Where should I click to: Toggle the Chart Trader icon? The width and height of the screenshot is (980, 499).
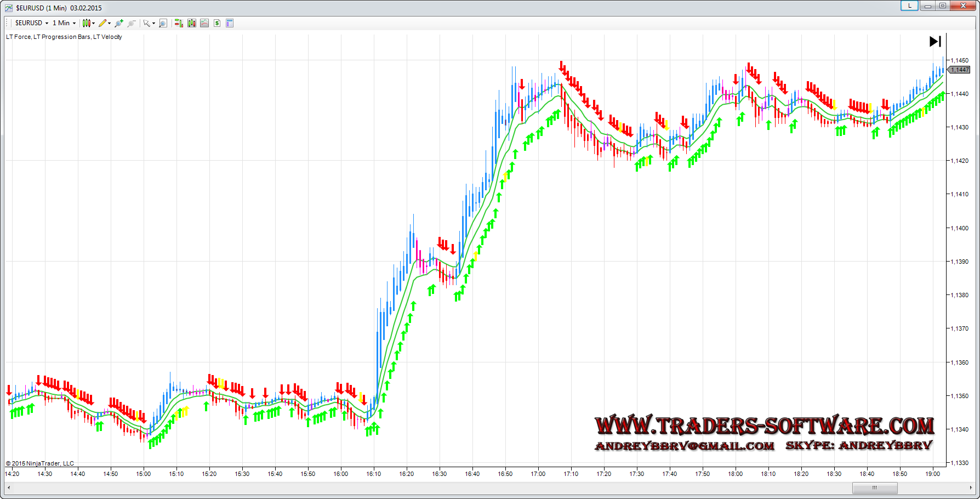click(x=179, y=23)
